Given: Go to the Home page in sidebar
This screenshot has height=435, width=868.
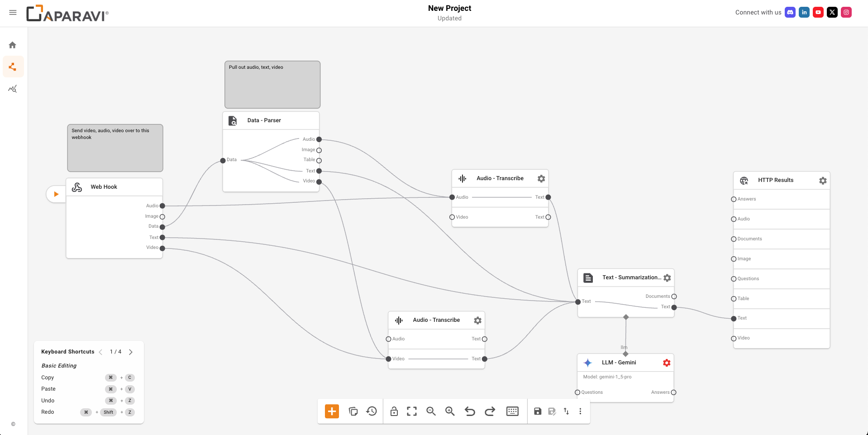Looking at the screenshot, I should [x=13, y=45].
